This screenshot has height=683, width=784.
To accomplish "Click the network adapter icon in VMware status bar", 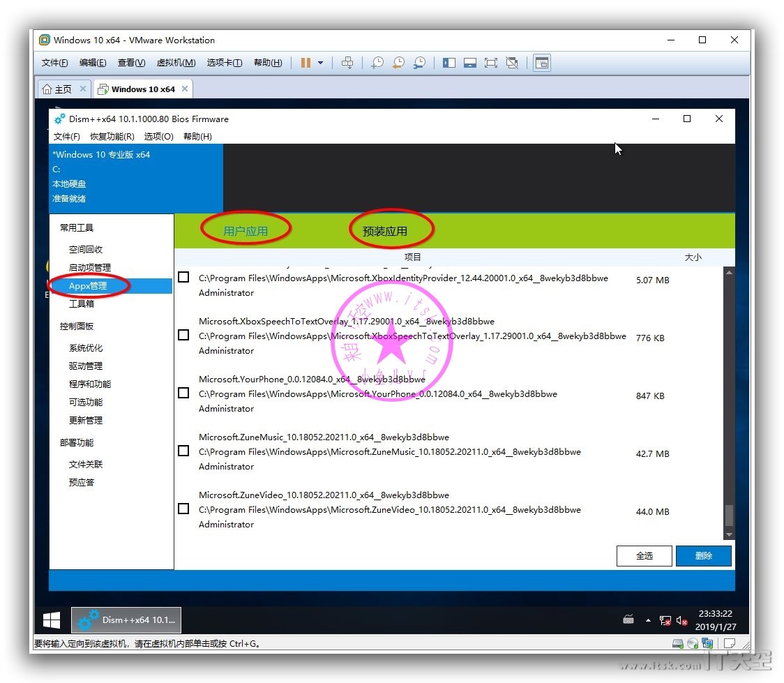I will coord(707,643).
